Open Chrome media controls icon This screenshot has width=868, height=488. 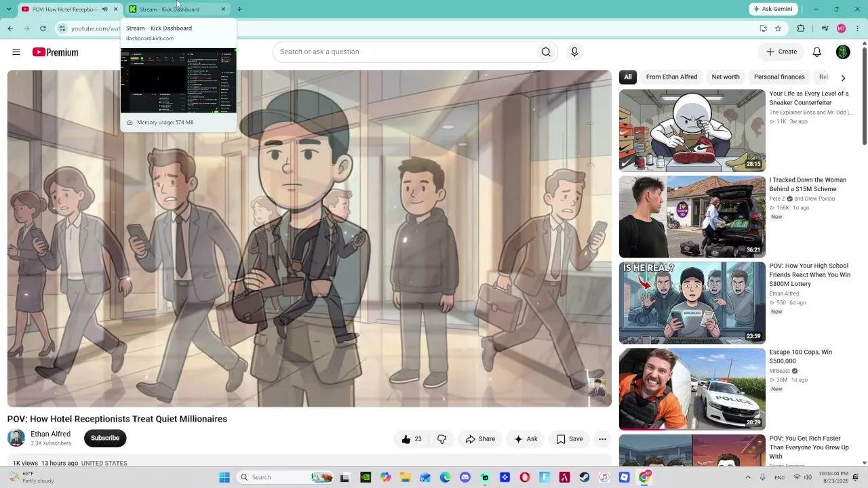(825, 28)
